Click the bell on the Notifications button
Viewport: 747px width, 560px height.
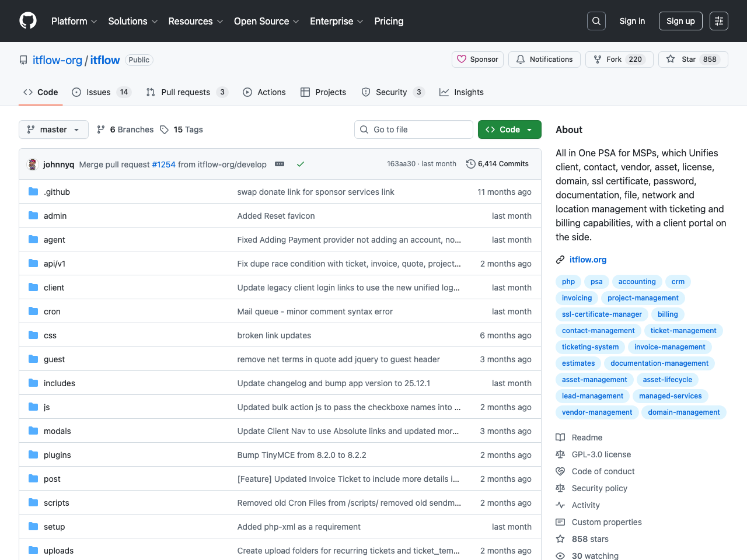(x=520, y=59)
